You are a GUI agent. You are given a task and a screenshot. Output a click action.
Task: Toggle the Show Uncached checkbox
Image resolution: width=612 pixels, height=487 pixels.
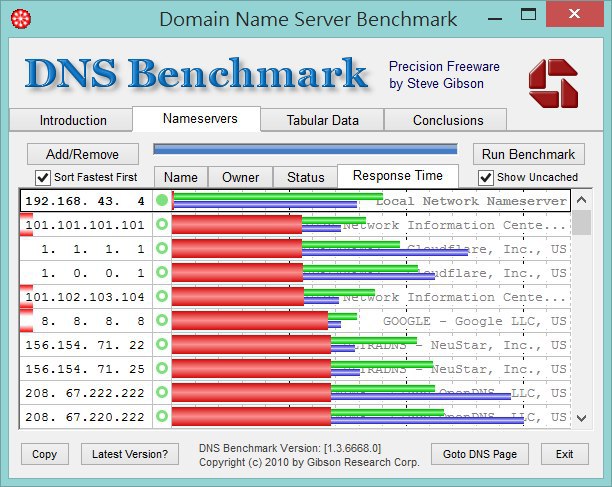tap(485, 178)
